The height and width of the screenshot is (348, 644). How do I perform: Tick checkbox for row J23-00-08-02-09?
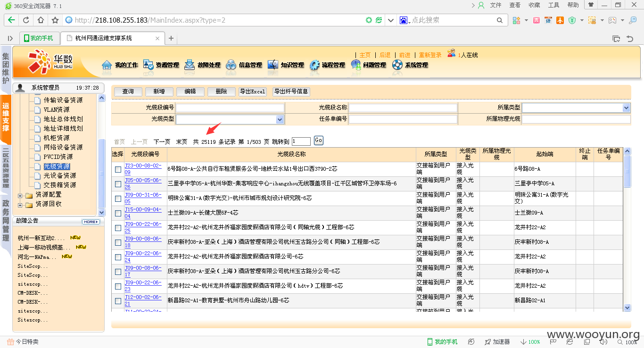tap(118, 169)
